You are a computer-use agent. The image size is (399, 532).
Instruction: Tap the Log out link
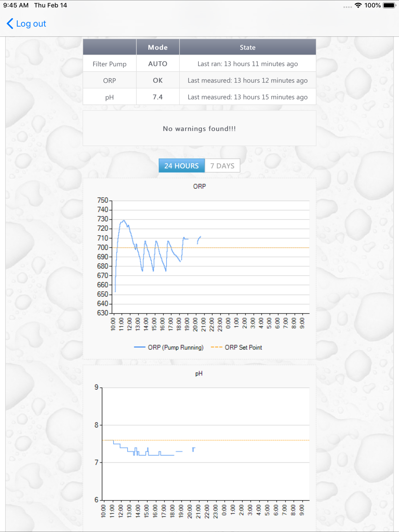[31, 24]
